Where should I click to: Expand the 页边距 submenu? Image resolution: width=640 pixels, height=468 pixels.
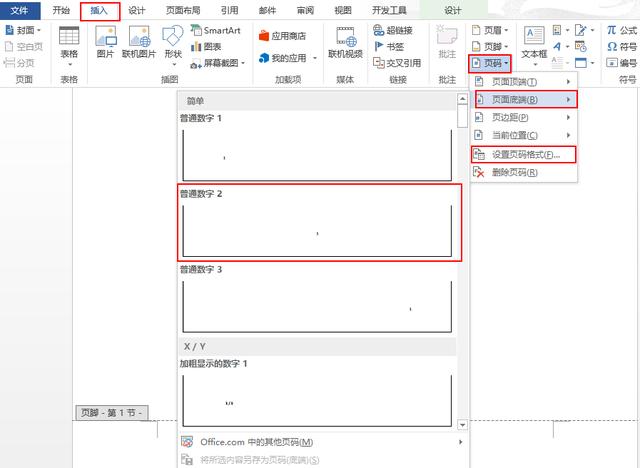[524, 118]
